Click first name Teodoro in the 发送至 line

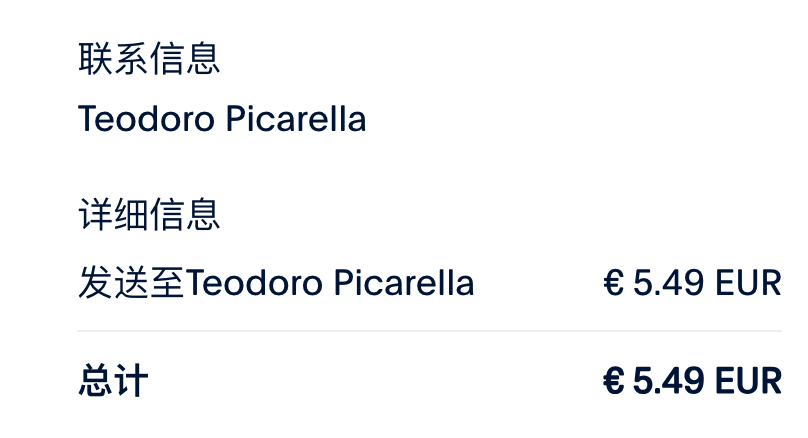point(254,284)
